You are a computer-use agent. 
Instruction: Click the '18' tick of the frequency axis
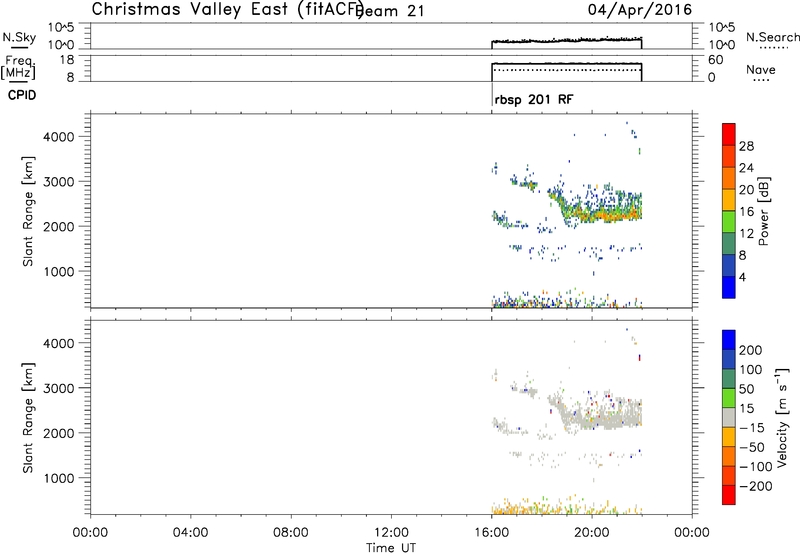pyautogui.click(x=66, y=60)
